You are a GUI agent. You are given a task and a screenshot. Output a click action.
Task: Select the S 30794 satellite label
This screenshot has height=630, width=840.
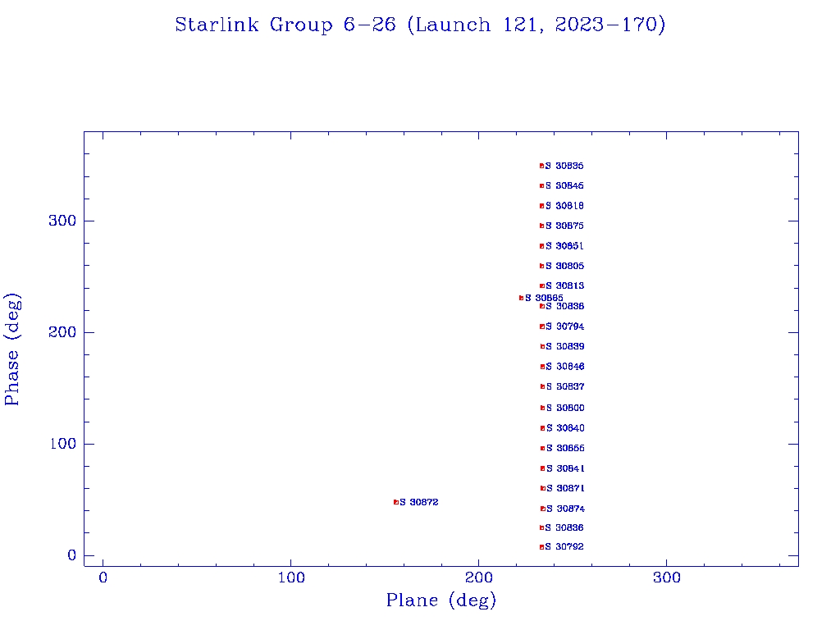(565, 326)
